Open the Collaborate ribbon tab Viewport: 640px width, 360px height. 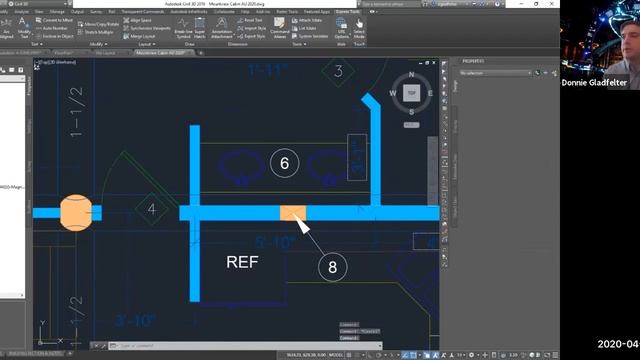224,12
